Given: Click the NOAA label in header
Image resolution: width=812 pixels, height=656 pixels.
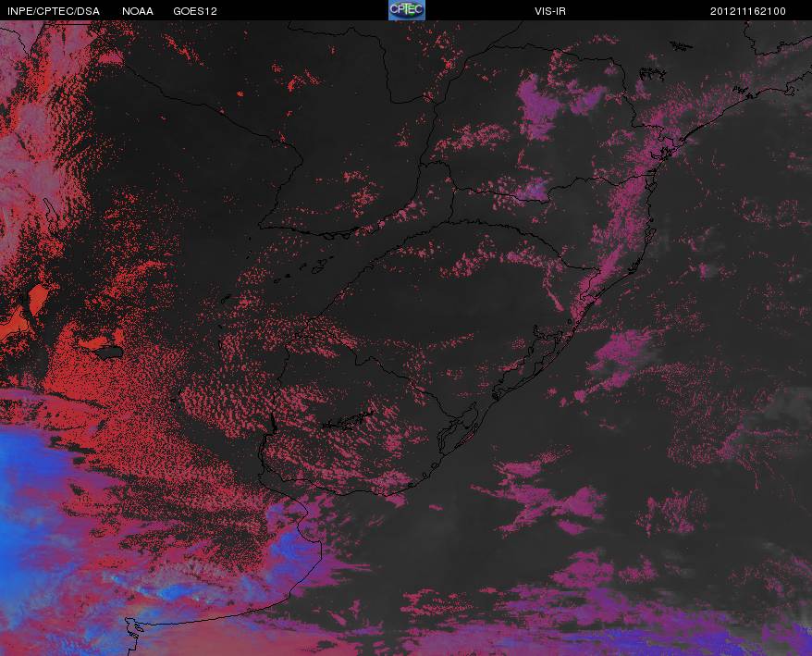Looking at the screenshot, I should pos(138,11).
